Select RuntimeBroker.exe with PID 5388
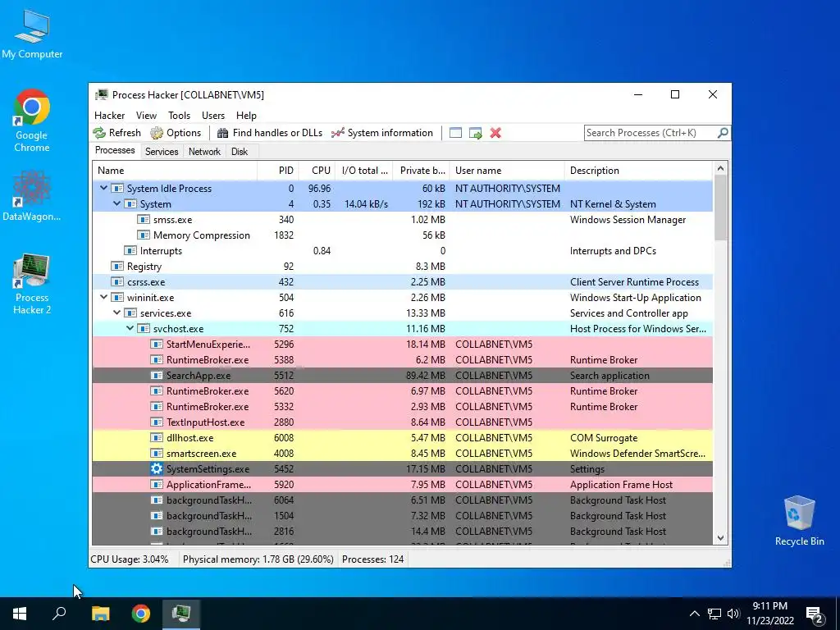This screenshot has height=630, width=840. 403,360
